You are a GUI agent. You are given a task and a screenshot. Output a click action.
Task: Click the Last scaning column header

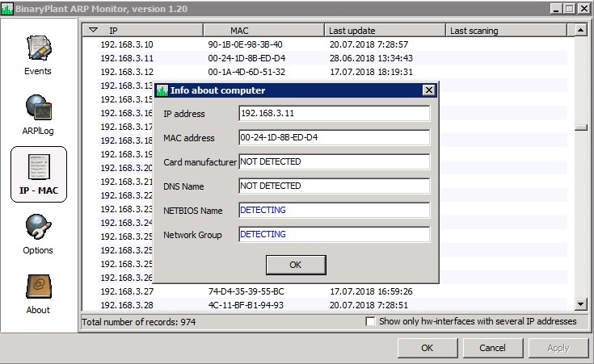505,31
